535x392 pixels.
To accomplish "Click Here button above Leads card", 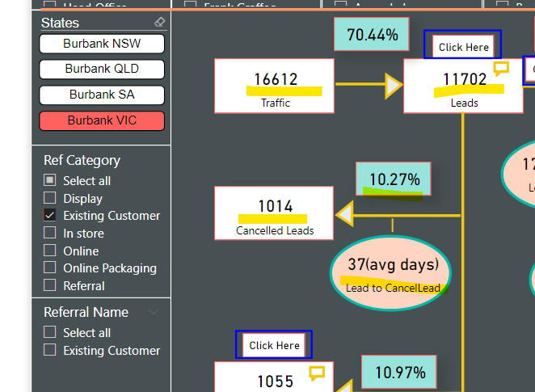I will [463, 47].
